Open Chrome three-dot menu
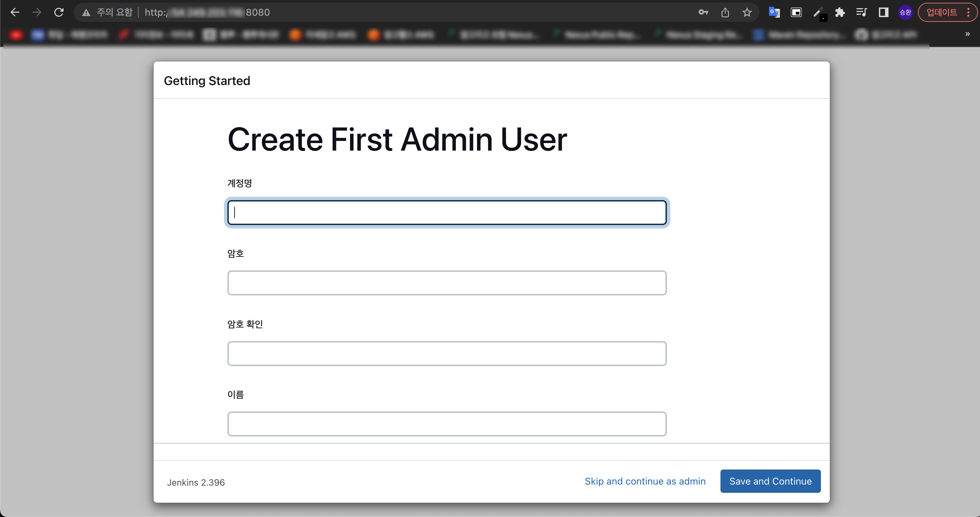Image resolution: width=980 pixels, height=517 pixels. pos(969,12)
